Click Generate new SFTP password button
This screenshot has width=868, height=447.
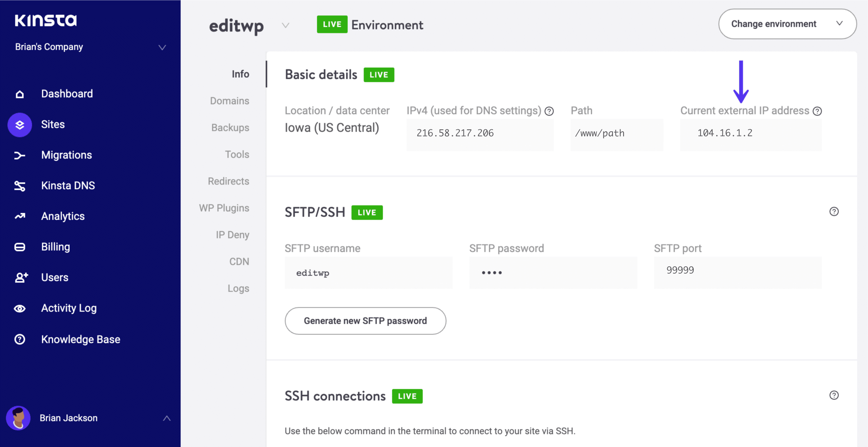pyautogui.click(x=365, y=321)
